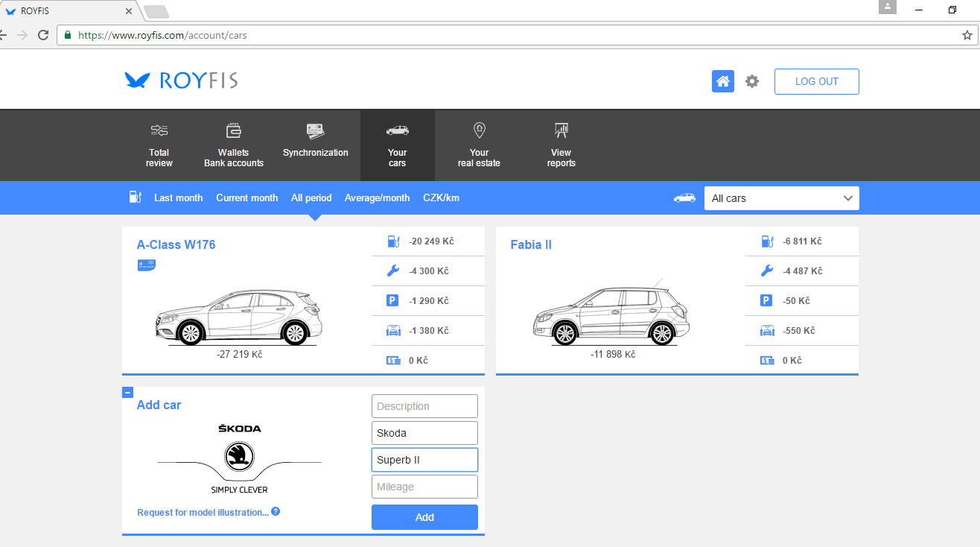Bookmark this page with the star

(x=967, y=35)
